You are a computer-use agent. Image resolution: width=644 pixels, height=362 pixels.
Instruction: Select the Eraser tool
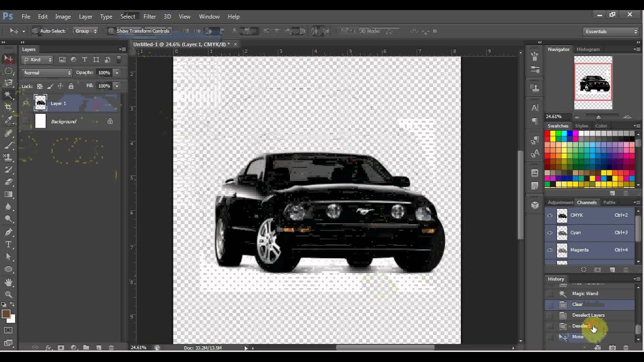click(9, 182)
